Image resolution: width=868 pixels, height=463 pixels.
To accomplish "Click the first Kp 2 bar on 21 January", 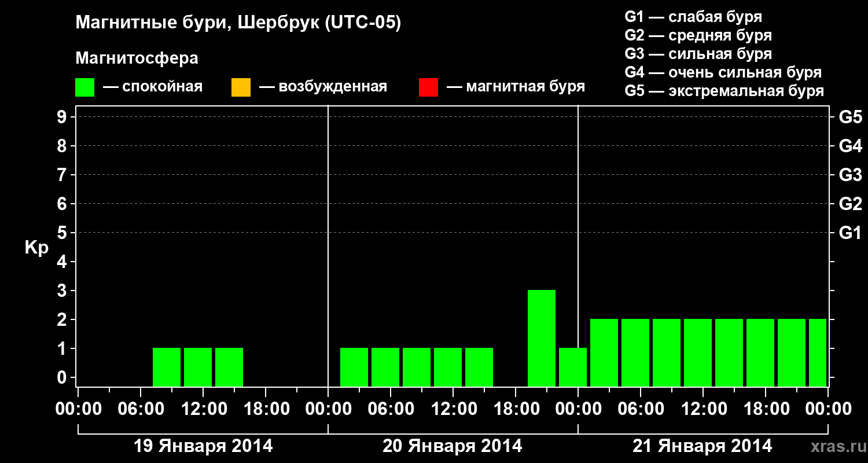I will point(604,352).
